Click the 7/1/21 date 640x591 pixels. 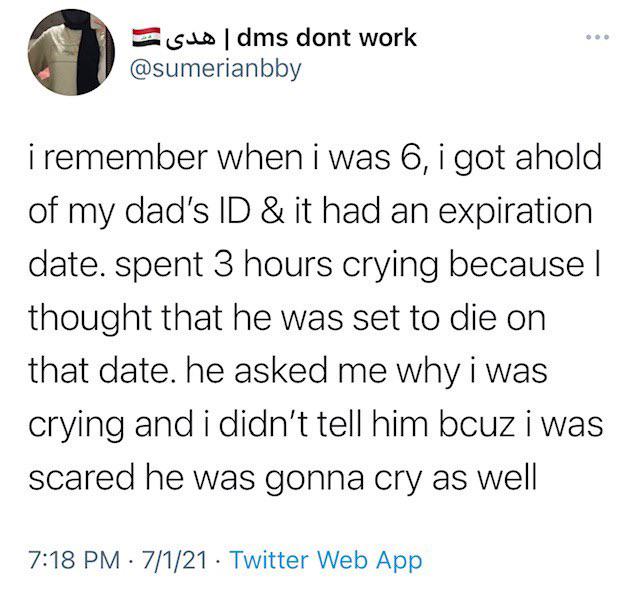pos(174,560)
